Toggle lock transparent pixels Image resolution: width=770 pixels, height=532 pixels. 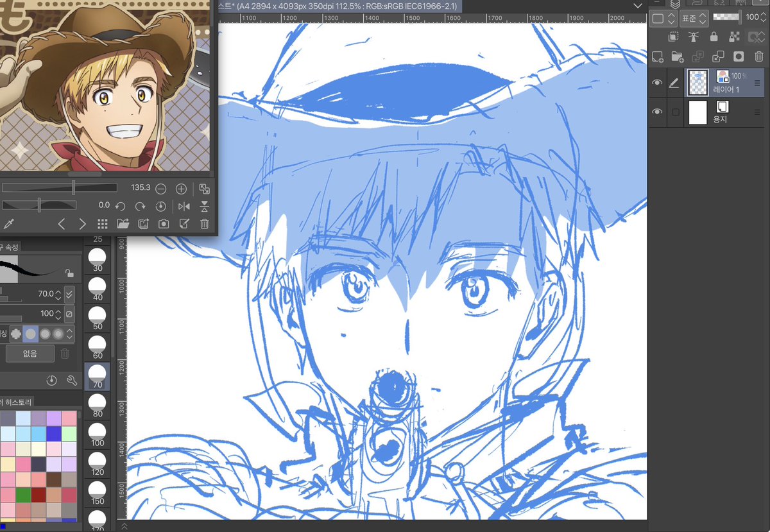pos(734,37)
